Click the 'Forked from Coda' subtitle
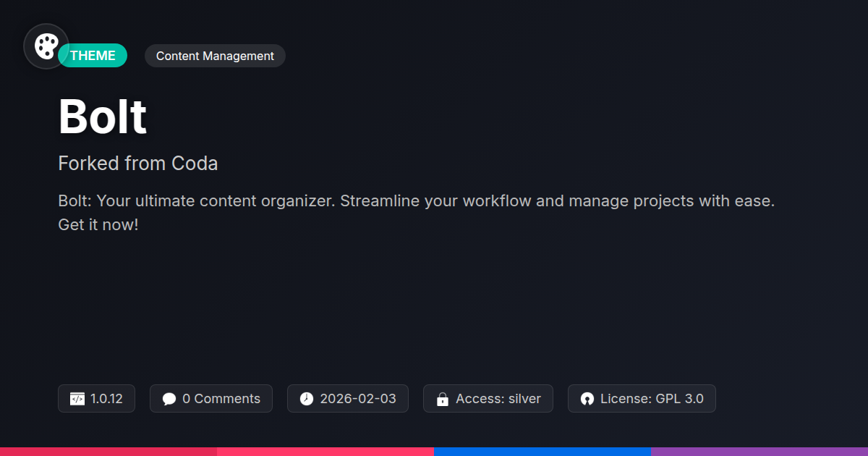Viewport: 868px width, 456px height. [138, 164]
